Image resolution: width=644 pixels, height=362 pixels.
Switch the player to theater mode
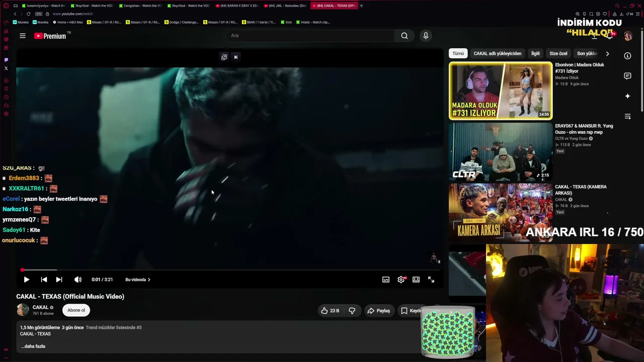416,280
